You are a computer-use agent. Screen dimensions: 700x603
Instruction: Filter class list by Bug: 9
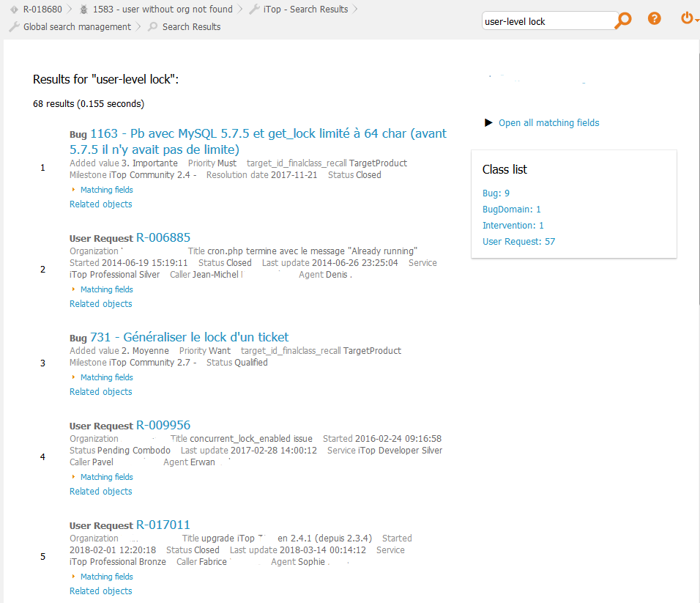point(496,193)
